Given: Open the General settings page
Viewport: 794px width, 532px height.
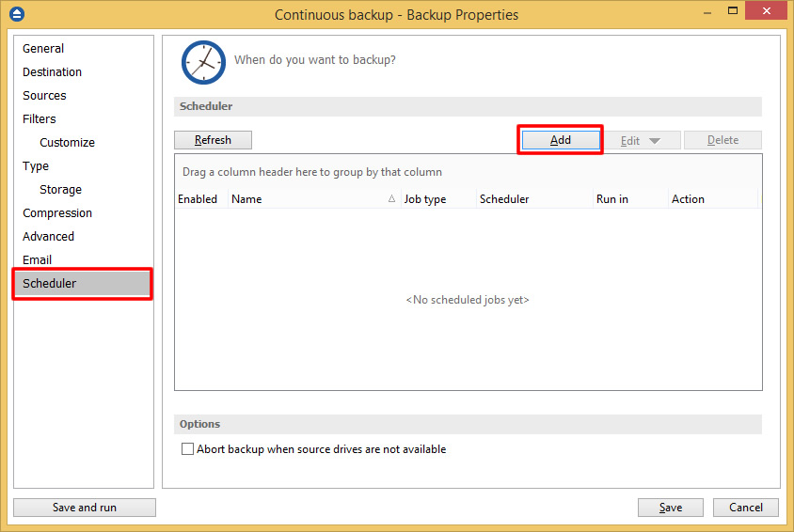Looking at the screenshot, I should [x=43, y=48].
